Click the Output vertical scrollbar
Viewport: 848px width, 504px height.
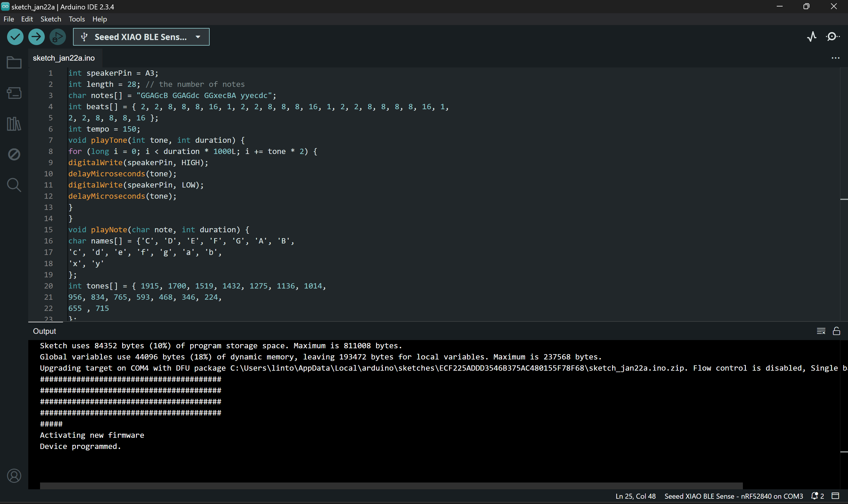[x=844, y=414]
